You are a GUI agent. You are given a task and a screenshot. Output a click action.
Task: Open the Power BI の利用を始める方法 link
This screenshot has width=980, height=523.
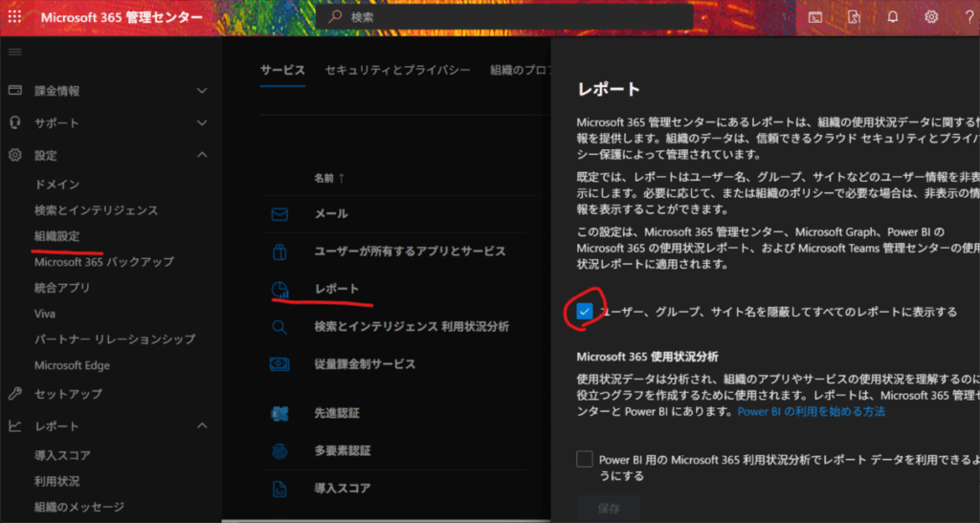812,412
